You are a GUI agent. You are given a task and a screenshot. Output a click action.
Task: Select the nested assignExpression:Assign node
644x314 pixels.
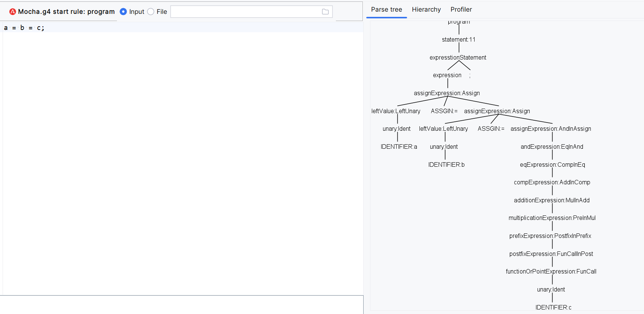pos(497,111)
